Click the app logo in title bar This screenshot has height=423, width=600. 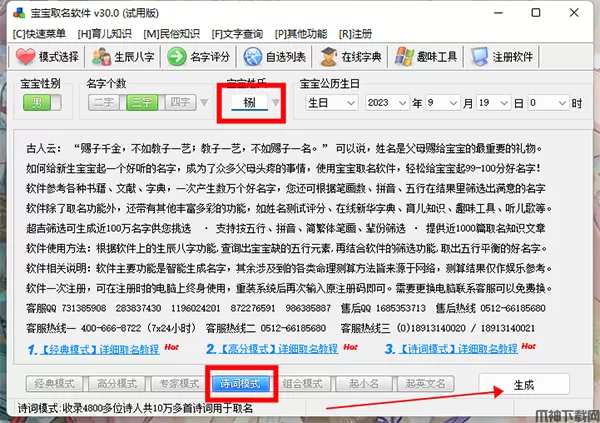pyautogui.click(x=19, y=13)
